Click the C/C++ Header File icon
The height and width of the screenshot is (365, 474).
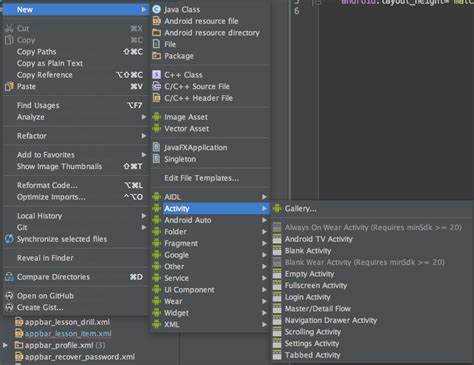[156, 98]
